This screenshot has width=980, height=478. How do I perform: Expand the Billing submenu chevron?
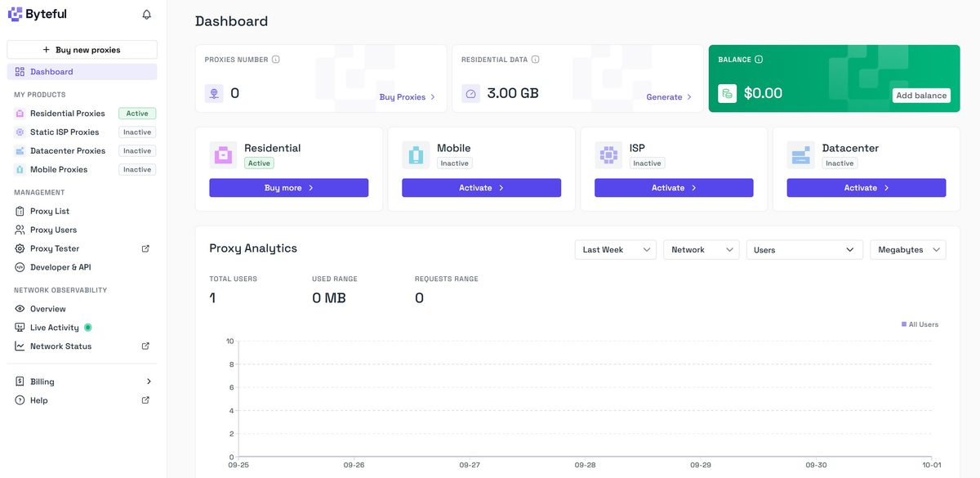pyautogui.click(x=149, y=382)
